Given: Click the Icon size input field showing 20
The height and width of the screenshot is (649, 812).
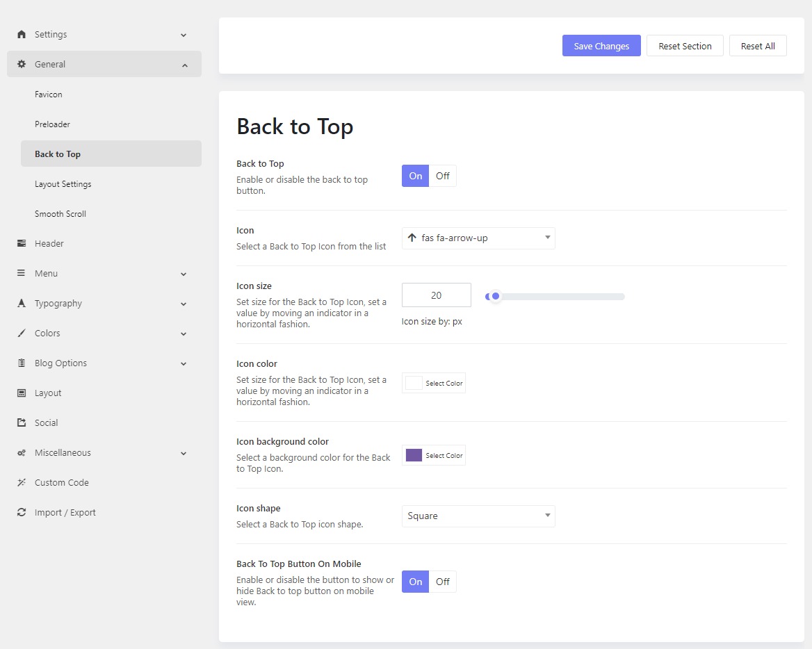Looking at the screenshot, I should [x=437, y=295].
